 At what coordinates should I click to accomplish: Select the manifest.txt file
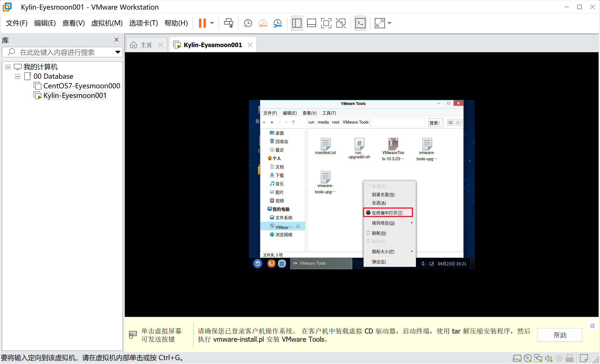pos(325,146)
